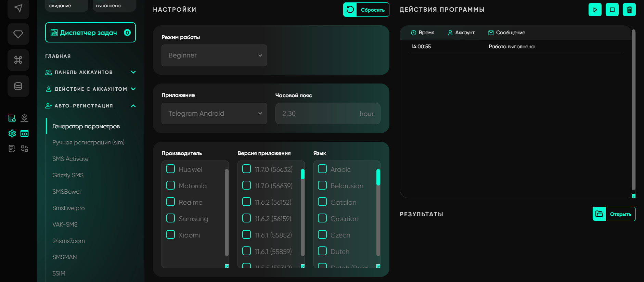This screenshot has width=644, height=282.
Task: Check the Huawei manufacturer checkbox
Action: pos(170,169)
